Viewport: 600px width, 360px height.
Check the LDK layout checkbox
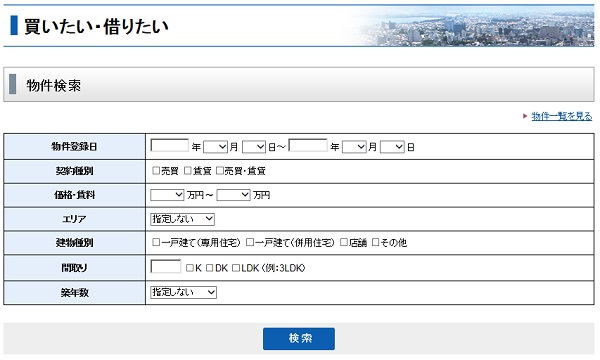[236, 268]
